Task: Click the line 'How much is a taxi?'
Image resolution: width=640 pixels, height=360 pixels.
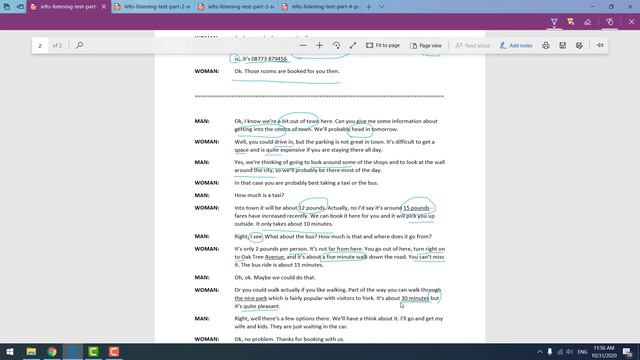Action: pos(259,195)
